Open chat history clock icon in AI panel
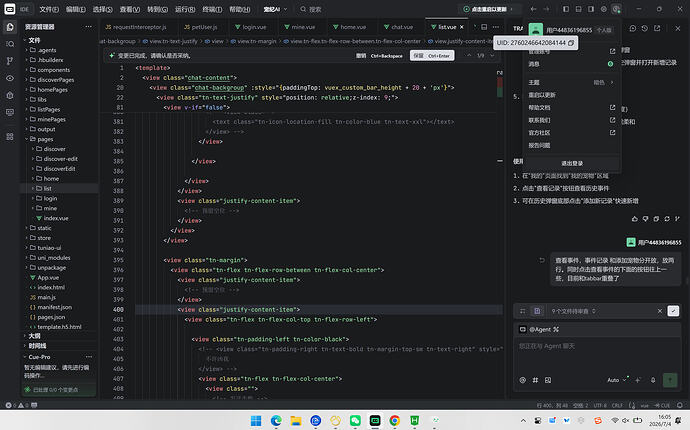The width and height of the screenshot is (690, 430). pos(645,28)
